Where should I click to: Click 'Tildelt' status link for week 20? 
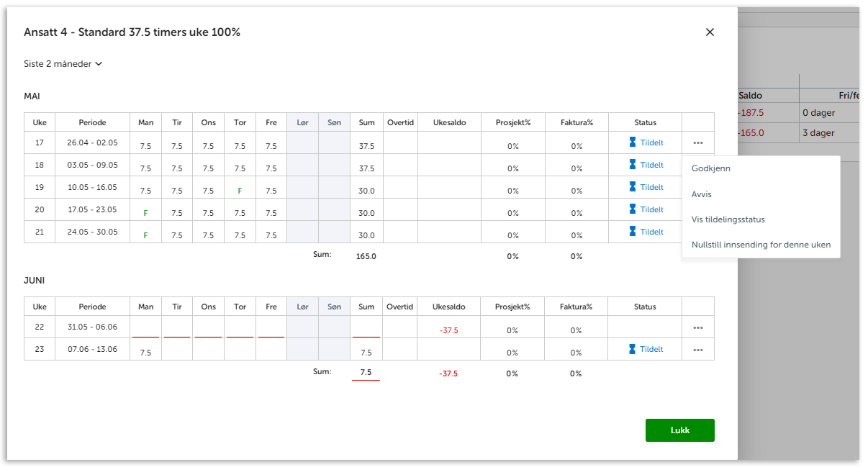point(651,209)
